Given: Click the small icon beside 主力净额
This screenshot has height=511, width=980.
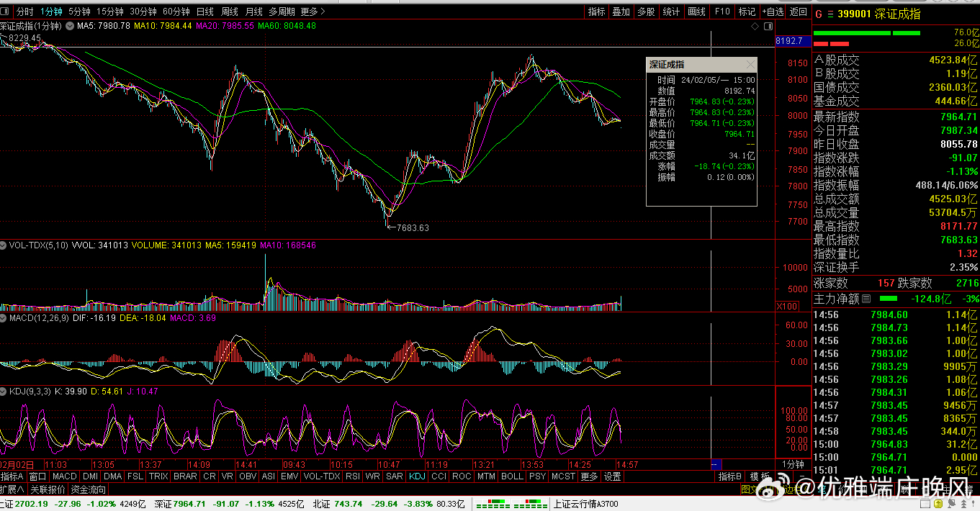Looking at the screenshot, I should (866, 299).
